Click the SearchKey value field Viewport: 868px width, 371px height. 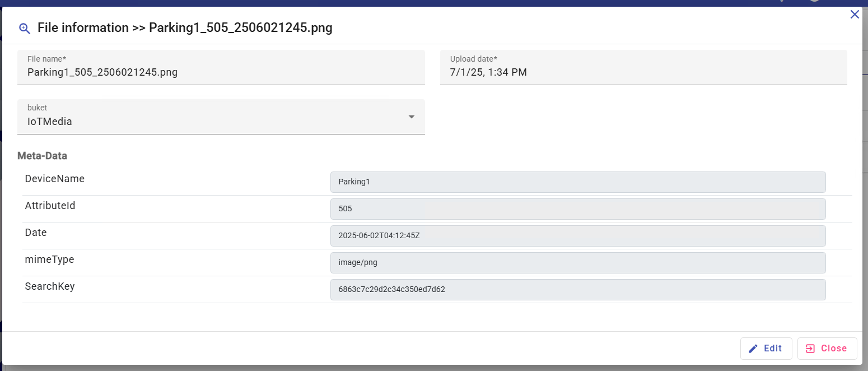tap(577, 290)
